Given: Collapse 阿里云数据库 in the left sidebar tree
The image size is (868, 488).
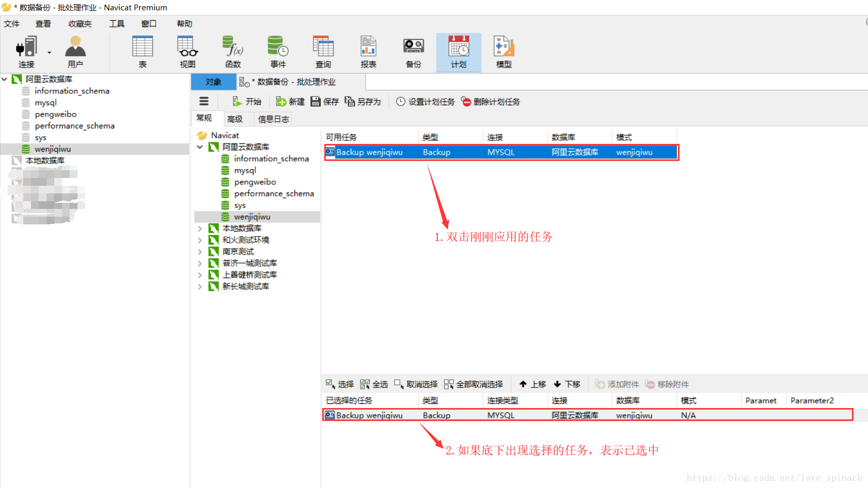Looking at the screenshot, I should 4,79.
